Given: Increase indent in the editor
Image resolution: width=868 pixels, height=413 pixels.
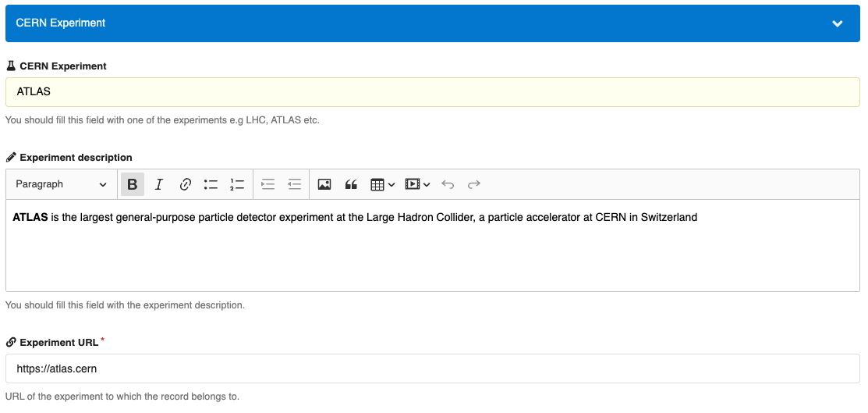Looking at the screenshot, I should coord(268,184).
